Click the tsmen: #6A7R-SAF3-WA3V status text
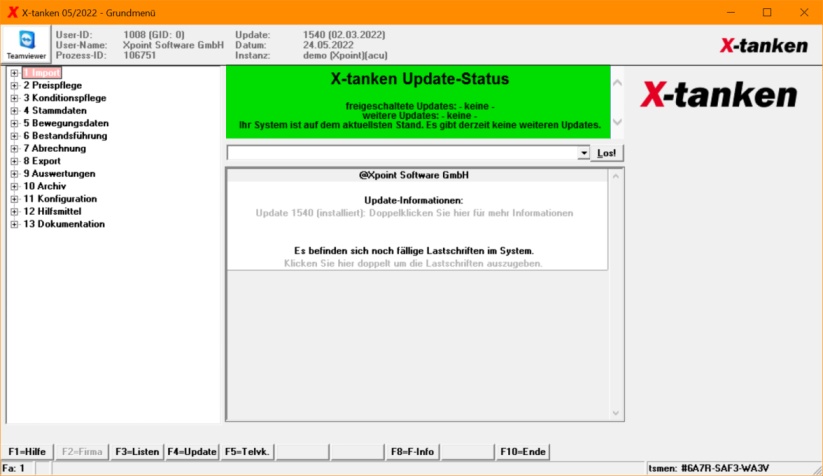 tap(708, 468)
